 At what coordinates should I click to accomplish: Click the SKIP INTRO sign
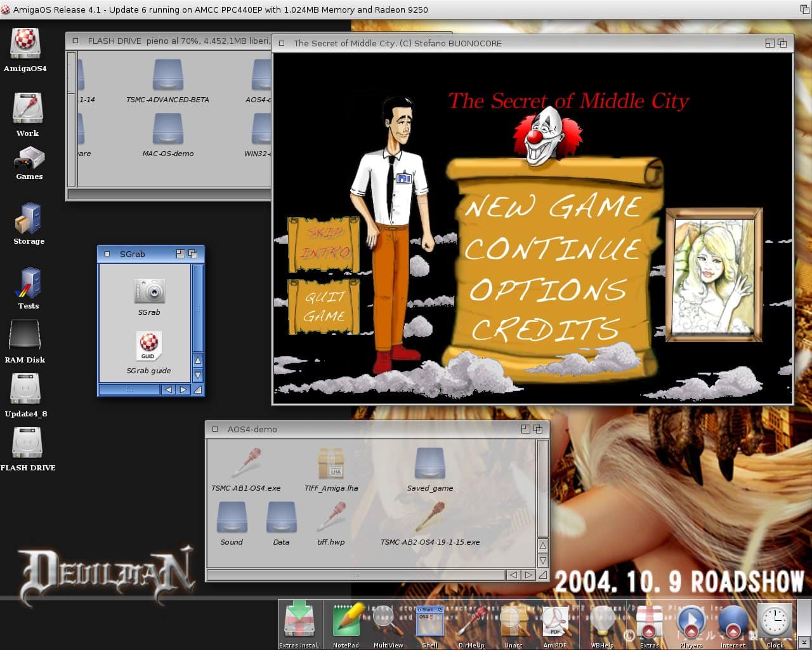[x=324, y=243]
